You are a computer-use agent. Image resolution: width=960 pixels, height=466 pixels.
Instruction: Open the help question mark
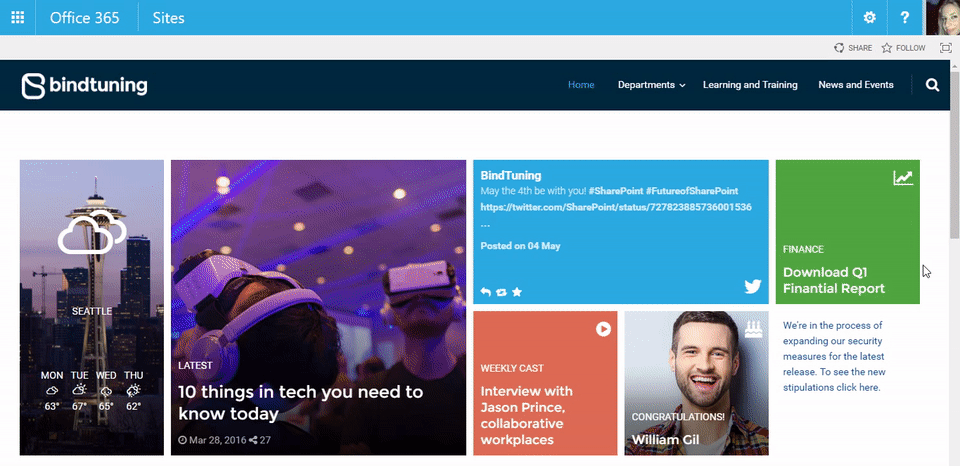tap(904, 17)
